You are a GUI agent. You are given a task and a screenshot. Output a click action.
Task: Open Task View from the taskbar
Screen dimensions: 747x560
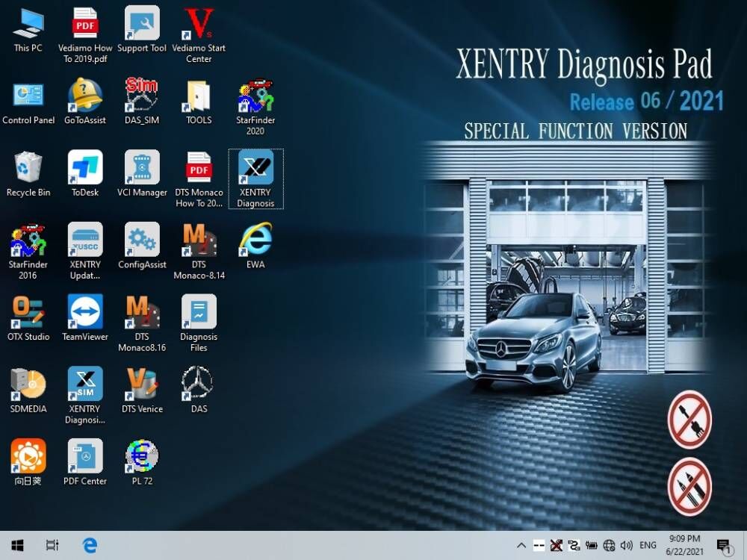[x=52, y=545]
